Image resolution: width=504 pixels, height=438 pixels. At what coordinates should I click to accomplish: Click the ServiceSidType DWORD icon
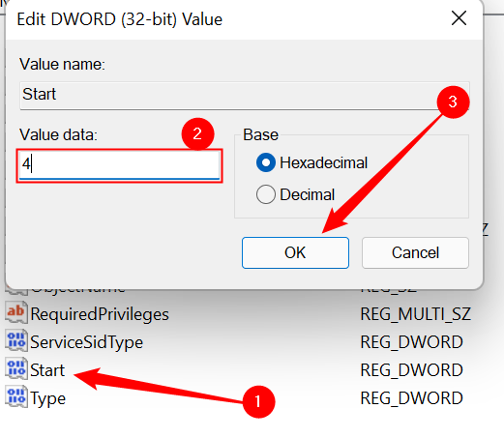coord(16,341)
